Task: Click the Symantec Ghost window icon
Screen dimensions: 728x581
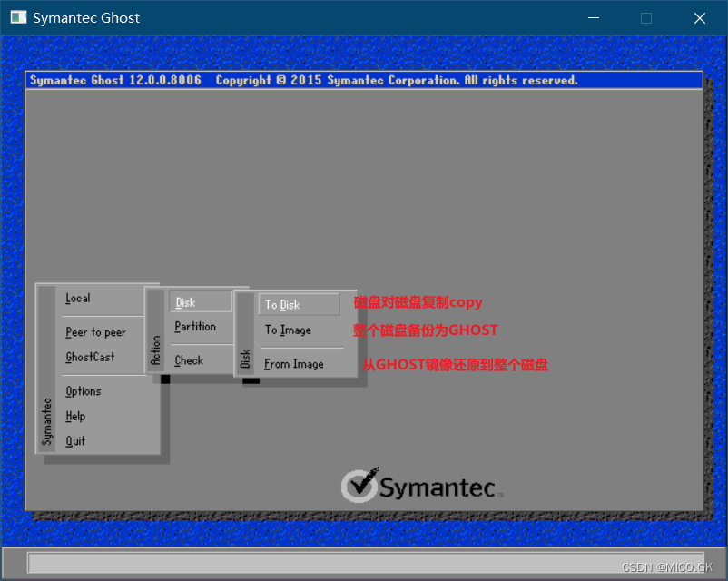Action: click(x=18, y=17)
